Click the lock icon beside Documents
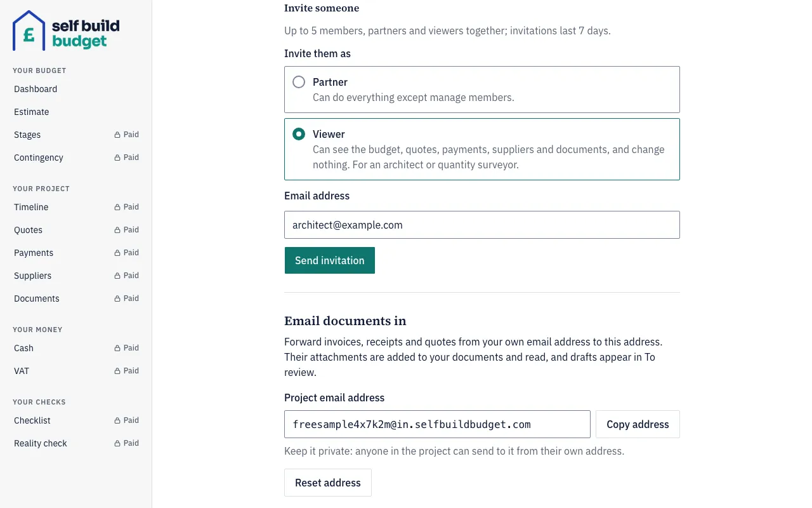 tap(117, 298)
